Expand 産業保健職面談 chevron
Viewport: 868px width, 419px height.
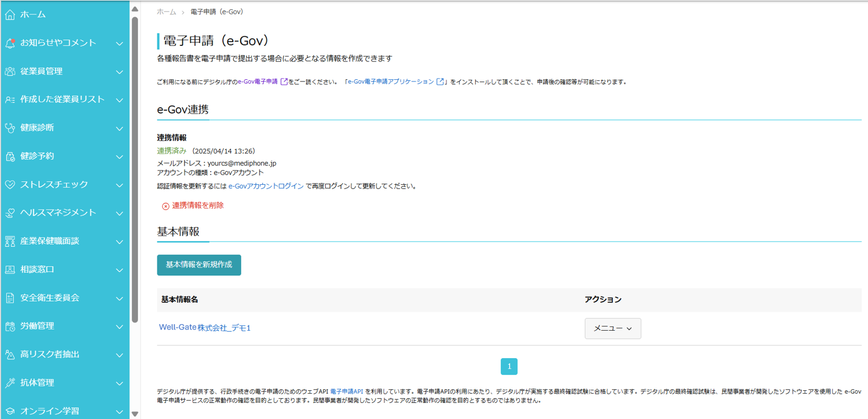click(x=119, y=242)
